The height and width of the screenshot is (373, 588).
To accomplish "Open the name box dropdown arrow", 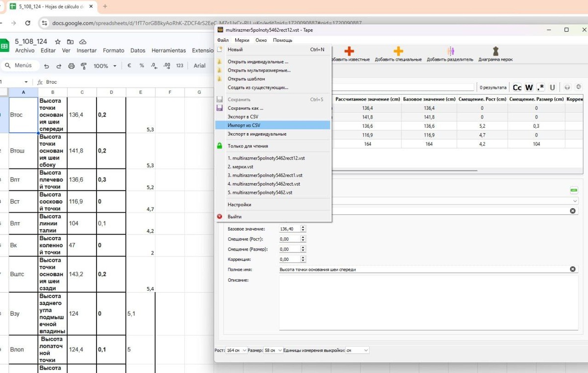I will tap(26, 82).
